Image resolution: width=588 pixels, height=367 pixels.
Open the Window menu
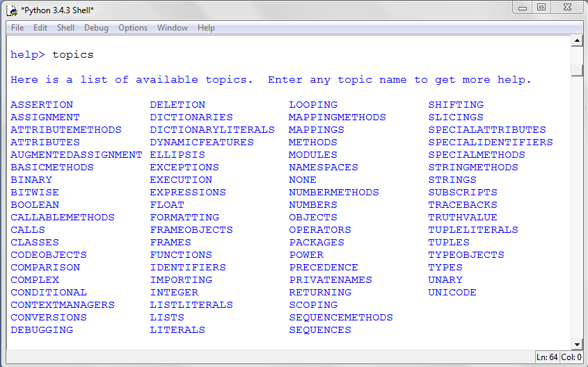point(173,28)
